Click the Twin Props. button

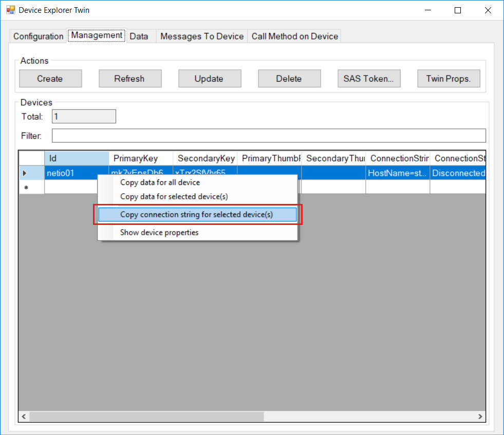(449, 79)
